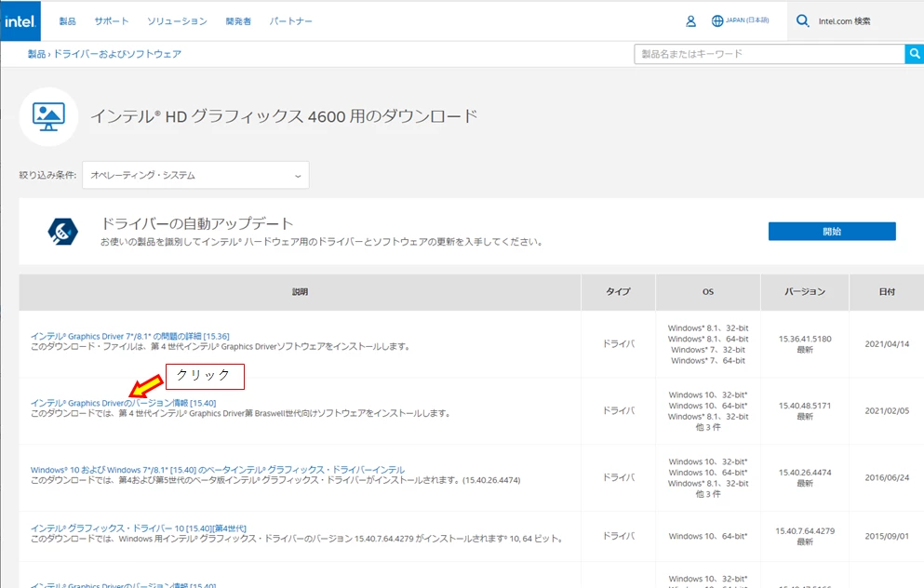Screen dimensions: 924x588
Task: Click the Intel.com search magnifier icon
Action: point(803,21)
